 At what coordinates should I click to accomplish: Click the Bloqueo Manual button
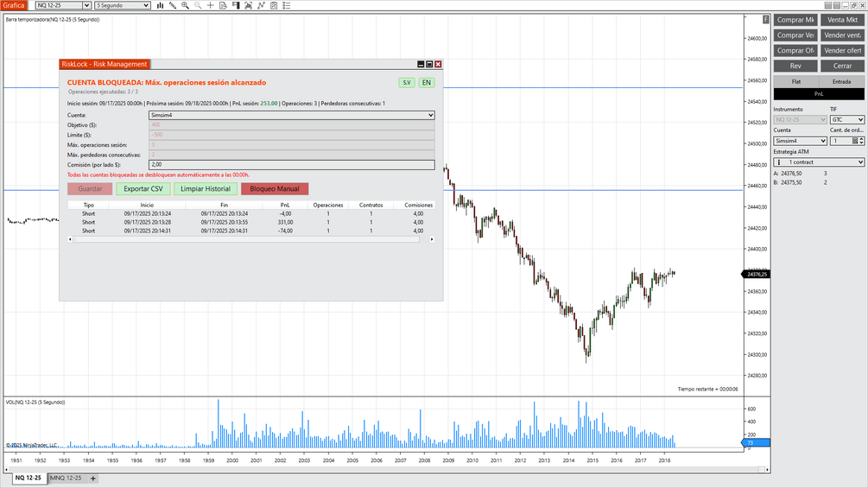(x=275, y=188)
